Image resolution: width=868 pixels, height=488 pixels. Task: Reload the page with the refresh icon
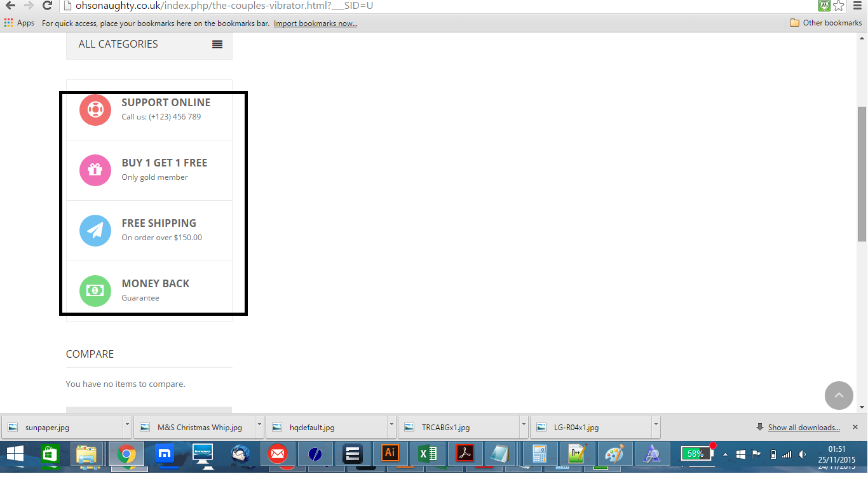pyautogui.click(x=47, y=6)
